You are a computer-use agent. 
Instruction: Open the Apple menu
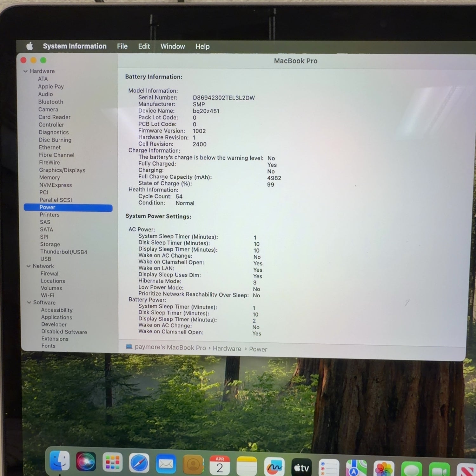pos(30,46)
